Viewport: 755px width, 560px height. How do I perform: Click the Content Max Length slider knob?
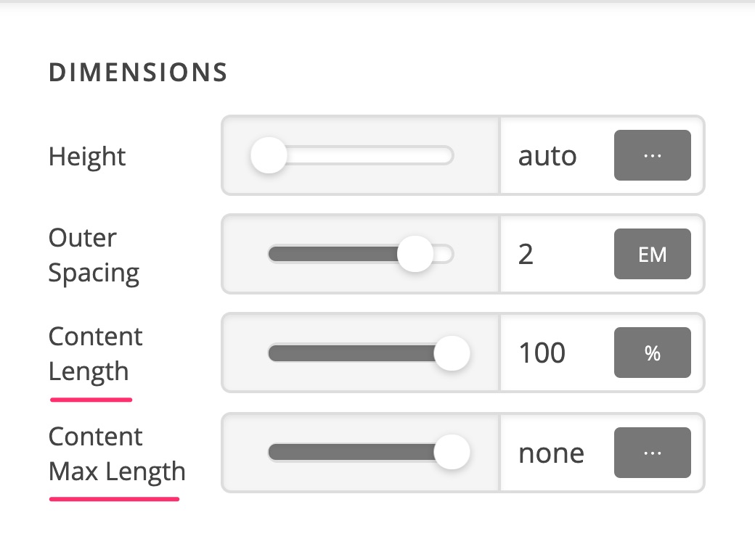[x=452, y=452]
